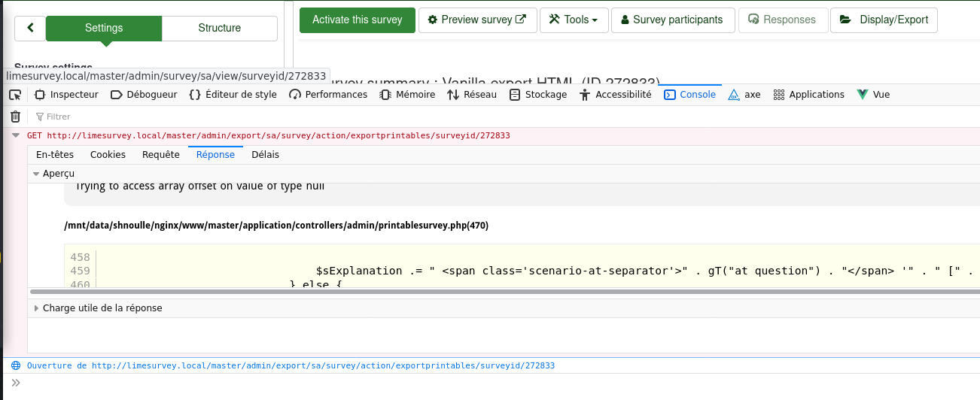This screenshot has width=980, height=400.
Task: Collapse the GET request entry
Action: [x=15, y=136]
